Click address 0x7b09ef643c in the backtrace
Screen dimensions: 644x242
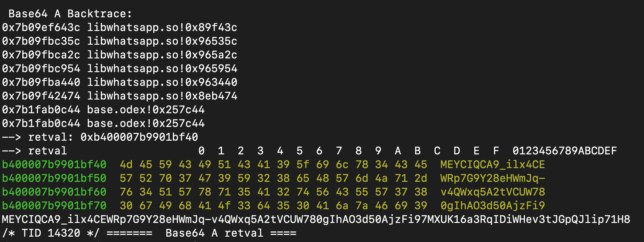pos(41,27)
